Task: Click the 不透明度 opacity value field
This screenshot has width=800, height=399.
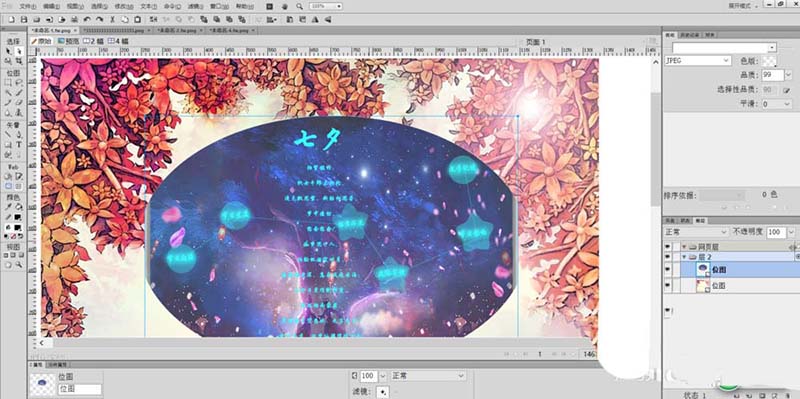Action: [776, 232]
